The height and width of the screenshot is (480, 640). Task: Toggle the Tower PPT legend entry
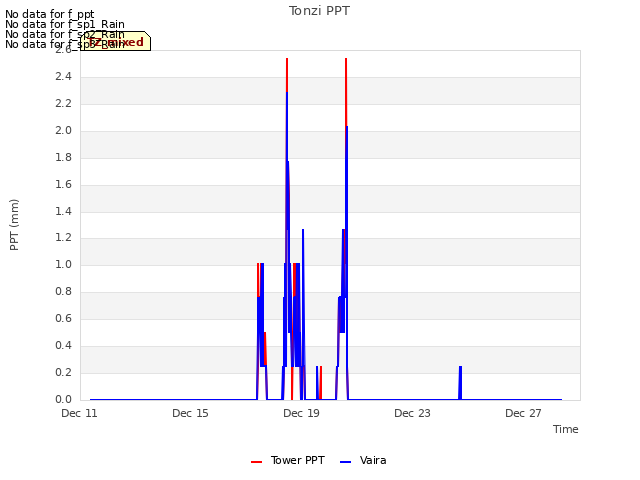click(x=288, y=460)
